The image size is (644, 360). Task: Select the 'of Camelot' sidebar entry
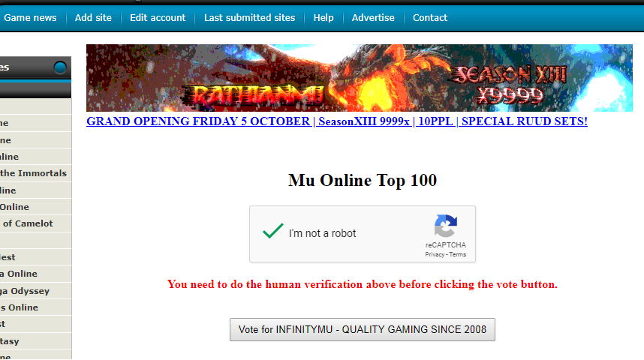pos(36,223)
